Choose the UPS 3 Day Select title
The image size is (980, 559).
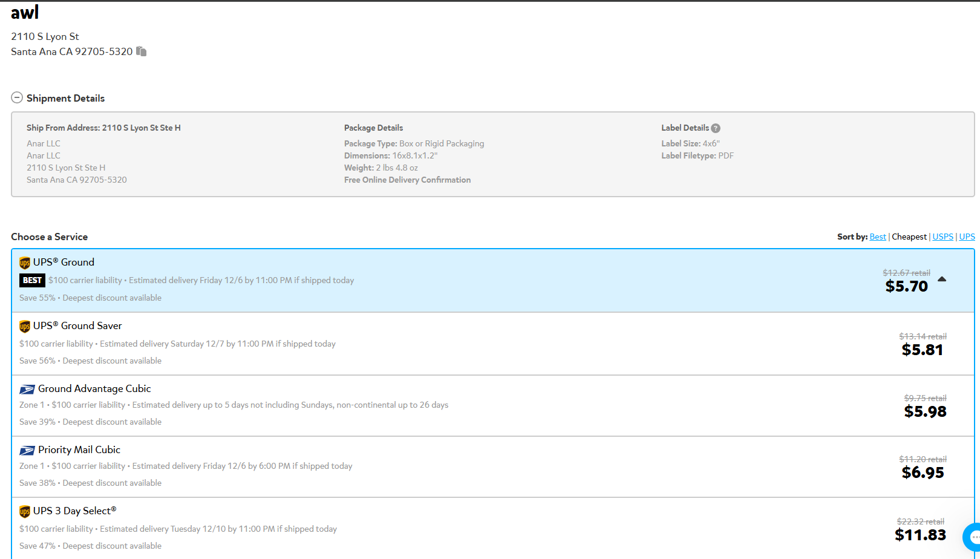point(75,511)
